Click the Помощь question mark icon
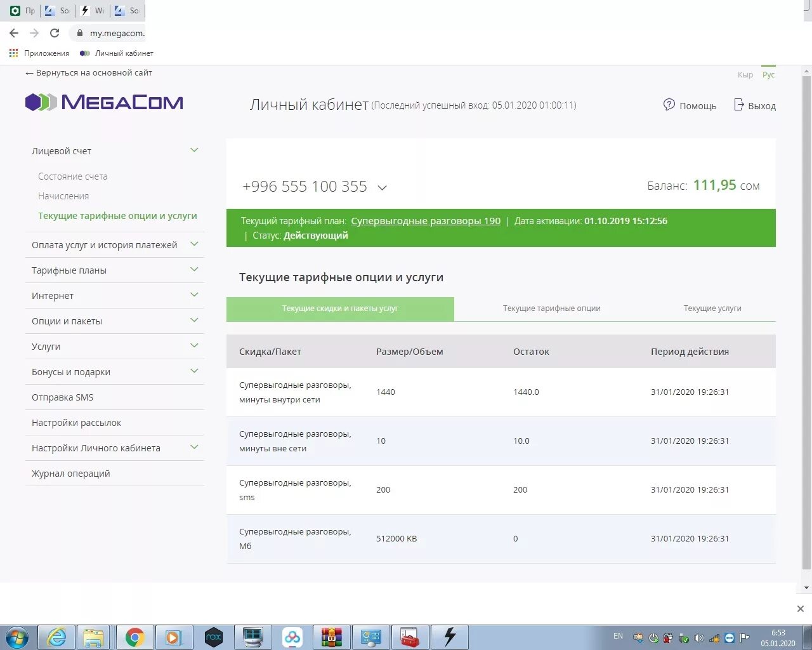The image size is (812, 650). 669,105
